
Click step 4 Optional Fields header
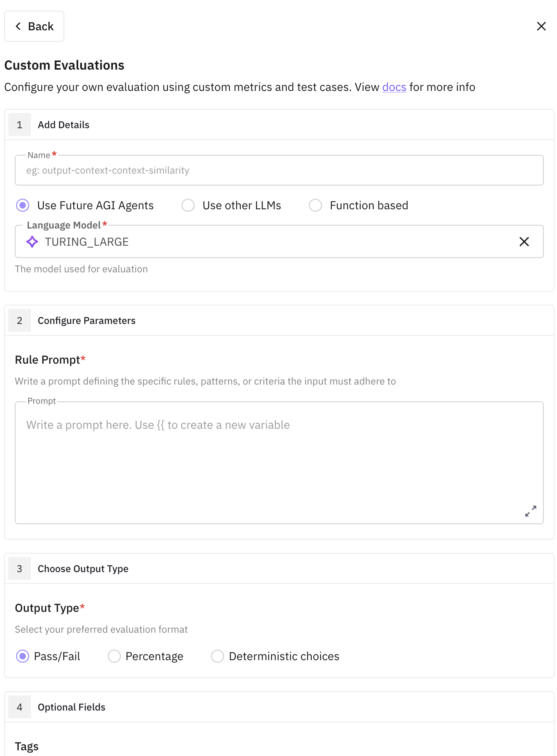72,707
